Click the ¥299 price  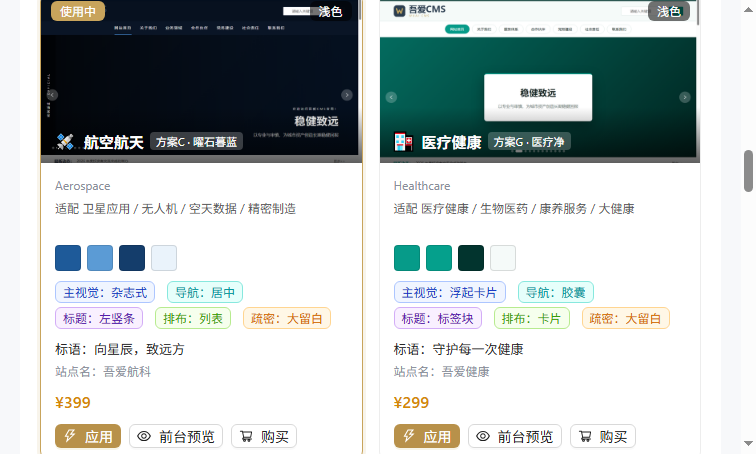pyautogui.click(x=411, y=402)
